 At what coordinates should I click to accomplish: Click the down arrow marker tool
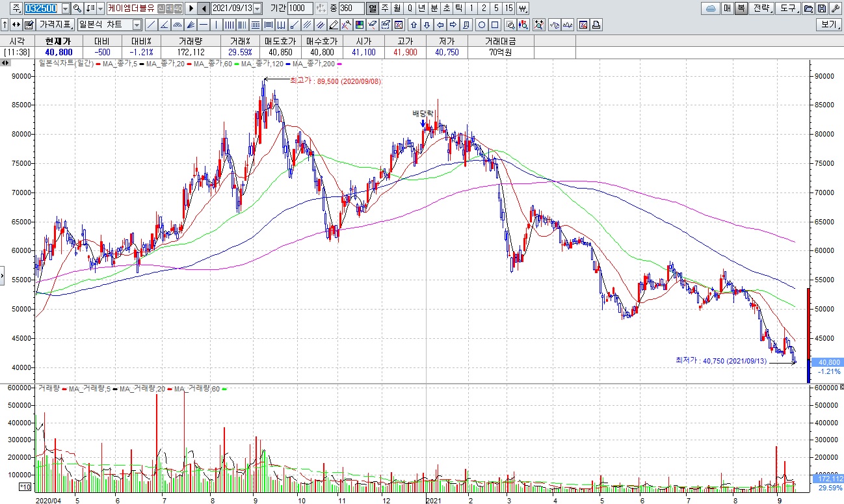coord(427,25)
